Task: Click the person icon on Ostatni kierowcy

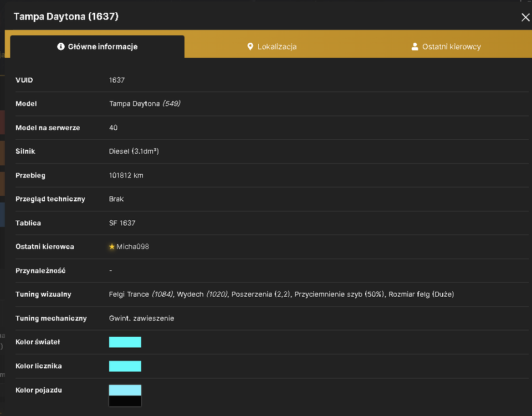Action: pos(415,47)
